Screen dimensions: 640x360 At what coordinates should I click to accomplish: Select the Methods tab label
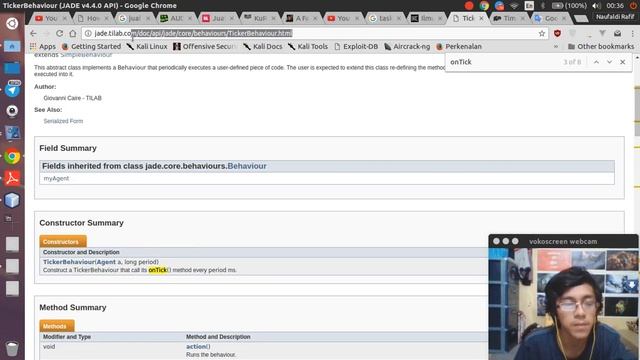tap(57, 326)
